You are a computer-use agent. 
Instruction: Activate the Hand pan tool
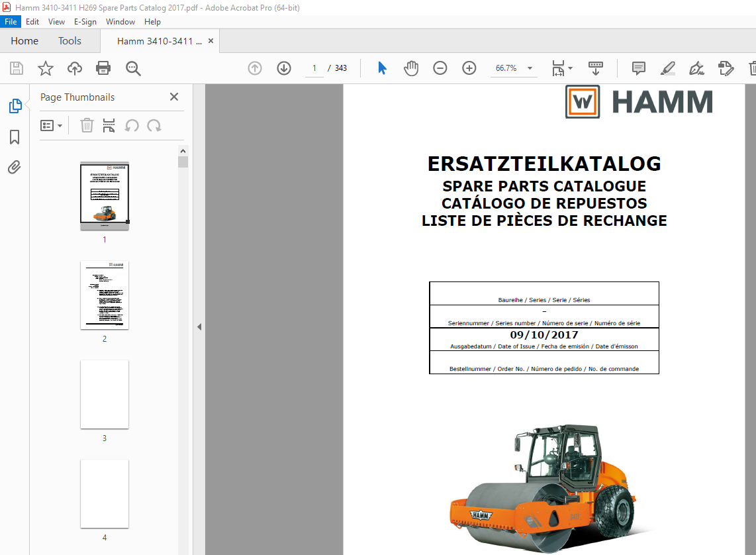[x=411, y=68]
